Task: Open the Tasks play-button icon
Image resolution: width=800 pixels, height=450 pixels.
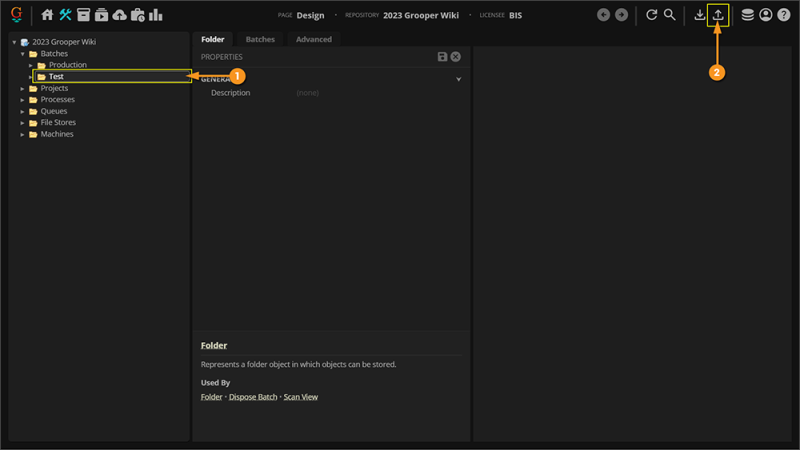Action: pyautogui.click(x=101, y=15)
